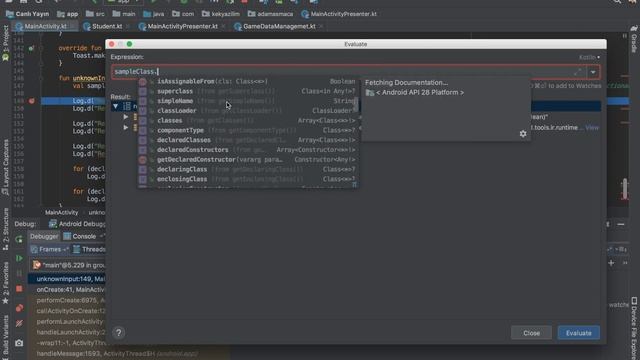Open documentation popup settings gear

tap(523, 134)
